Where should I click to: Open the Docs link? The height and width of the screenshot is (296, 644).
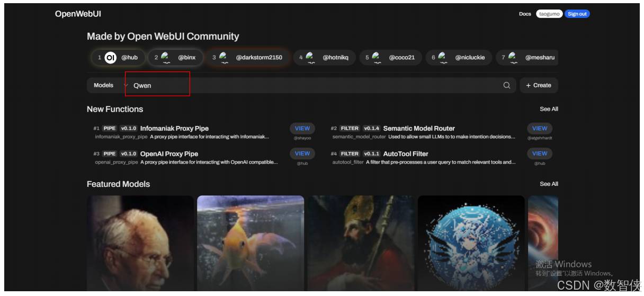pos(525,14)
